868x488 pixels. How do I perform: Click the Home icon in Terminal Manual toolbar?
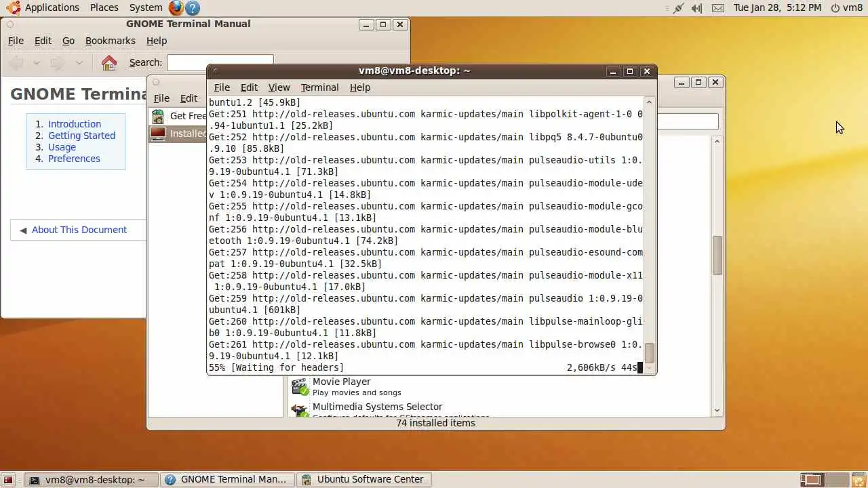(x=109, y=62)
